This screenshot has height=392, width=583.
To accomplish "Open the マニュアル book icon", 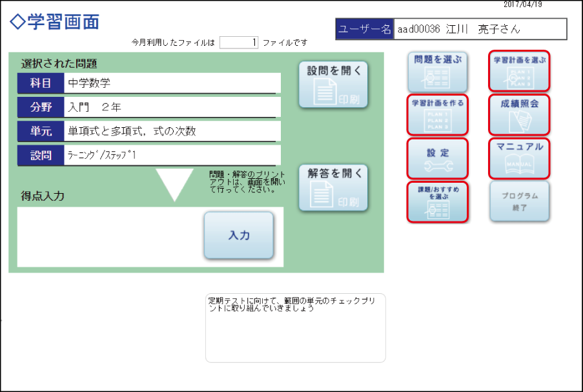I will coord(519,158).
